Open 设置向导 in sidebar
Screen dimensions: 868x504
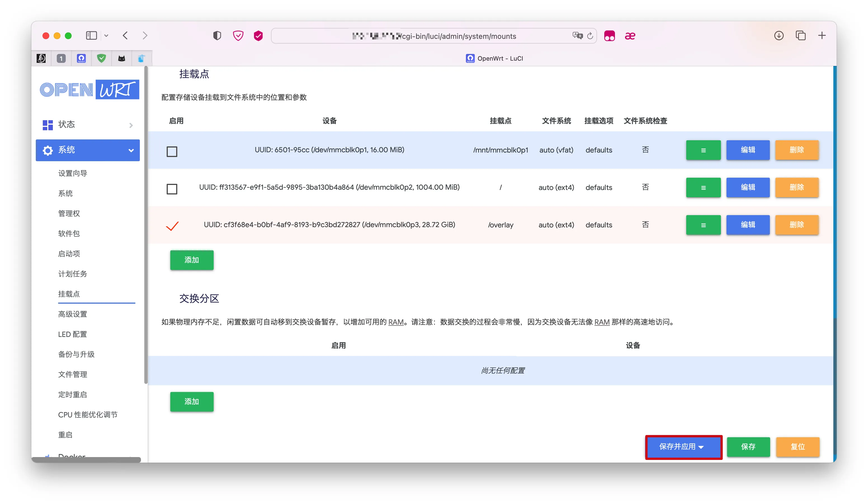72,173
